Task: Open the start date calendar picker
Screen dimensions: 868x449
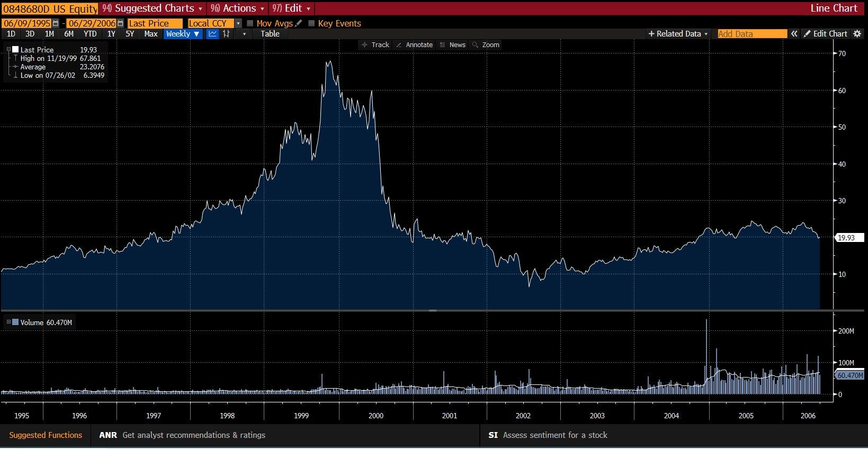Action: click(x=56, y=23)
